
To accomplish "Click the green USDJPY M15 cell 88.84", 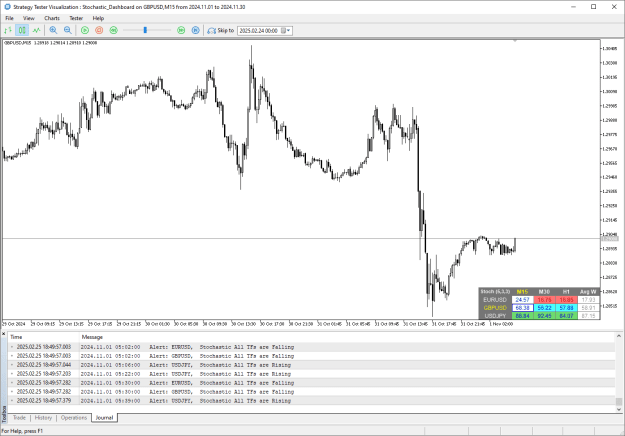I will [522, 316].
